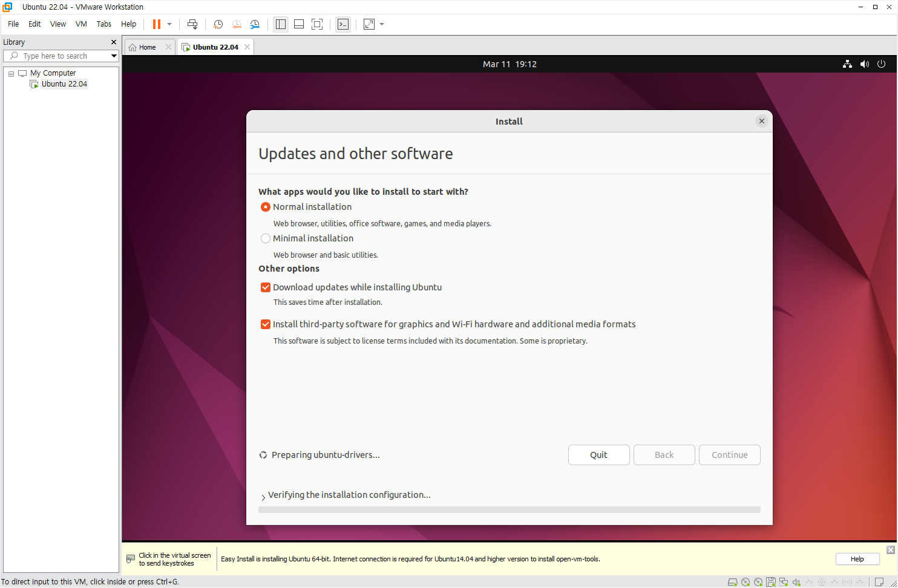The width and height of the screenshot is (898, 588).
Task: Select the Minimal installation radio button
Action: coord(265,238)
